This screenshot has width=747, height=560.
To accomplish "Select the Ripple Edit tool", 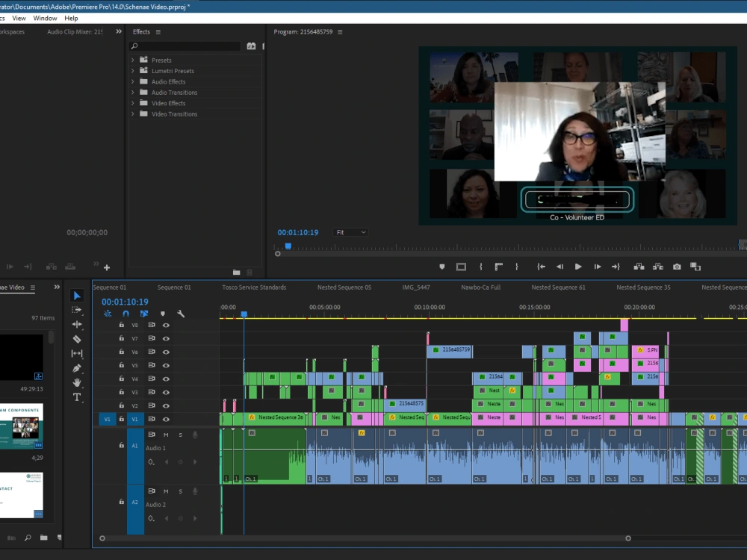I will (x=77, y=324).
